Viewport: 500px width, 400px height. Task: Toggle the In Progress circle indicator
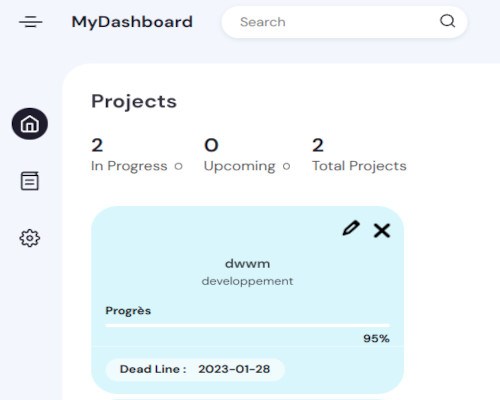(179, 166)
